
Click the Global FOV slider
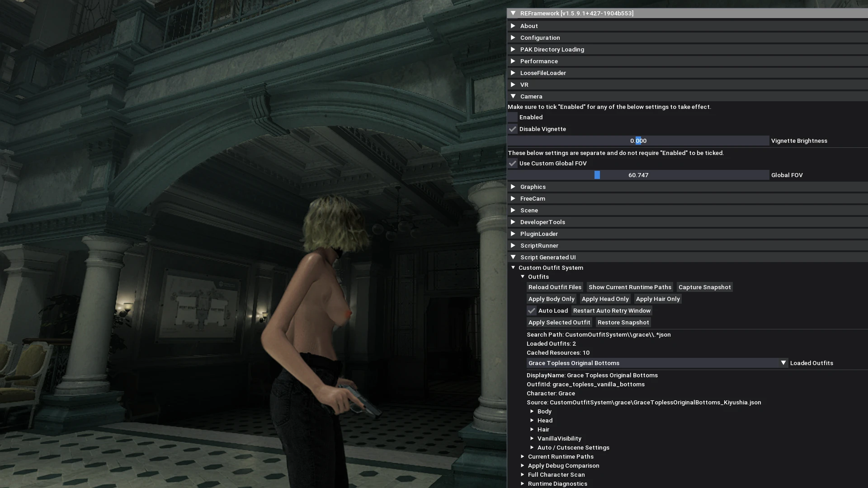point(638,175)
